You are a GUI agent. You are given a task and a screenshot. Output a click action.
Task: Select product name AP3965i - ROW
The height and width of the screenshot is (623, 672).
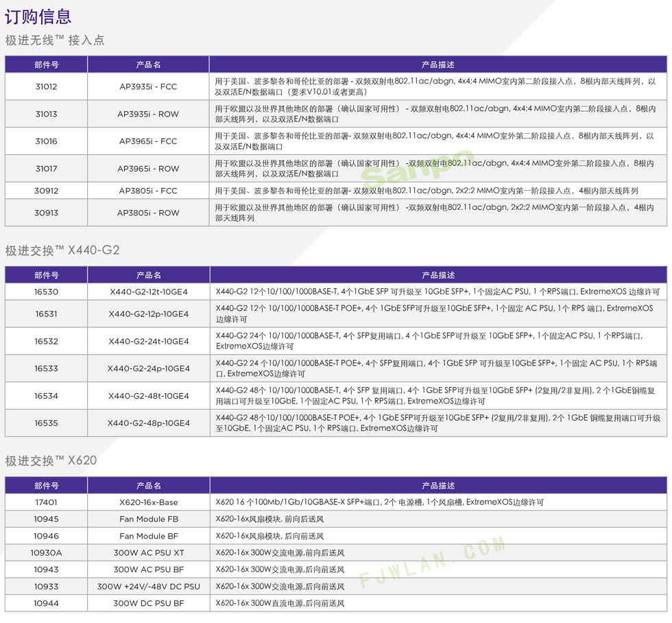coord(148,169)
